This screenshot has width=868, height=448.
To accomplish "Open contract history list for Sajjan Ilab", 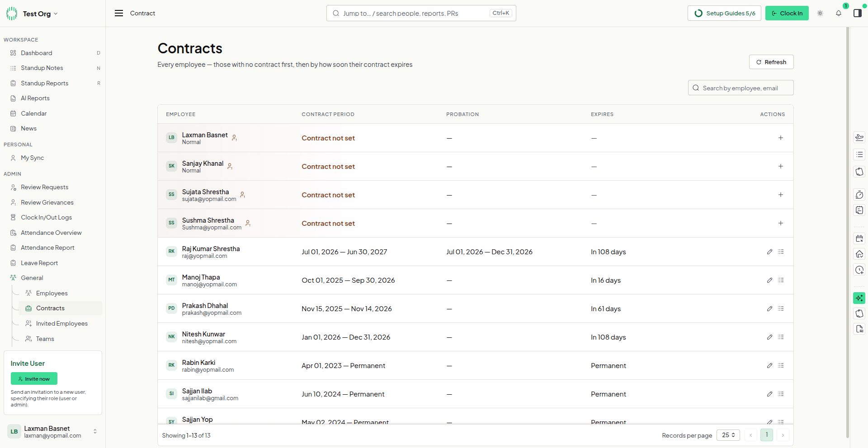I will [x=781, y=394].
